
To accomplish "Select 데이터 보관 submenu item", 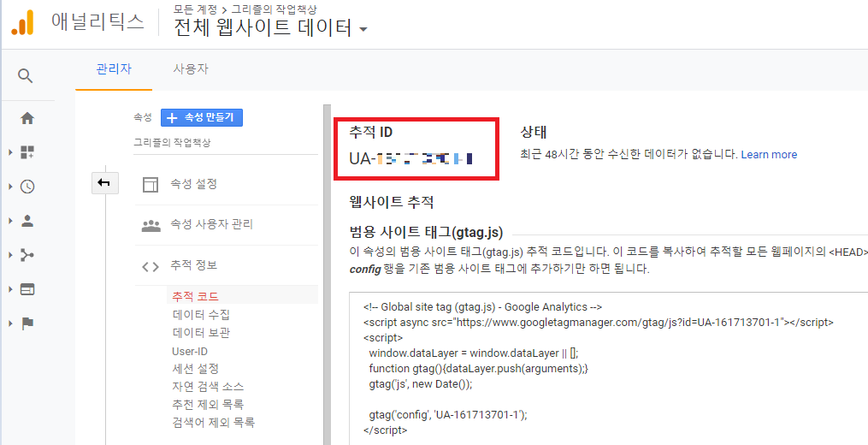I will tap(201, 333).
